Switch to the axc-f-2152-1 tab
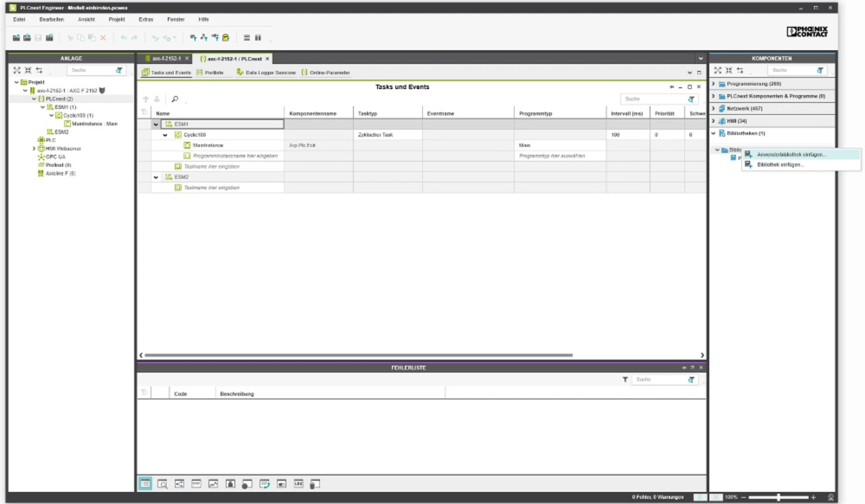This screenshot has width=865, height=504. [166, 59]
